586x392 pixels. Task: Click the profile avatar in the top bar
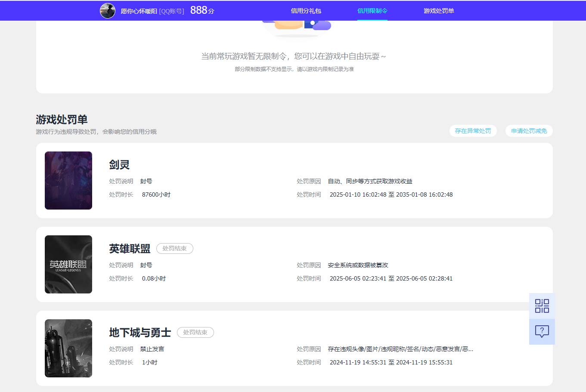coord(108,10)
